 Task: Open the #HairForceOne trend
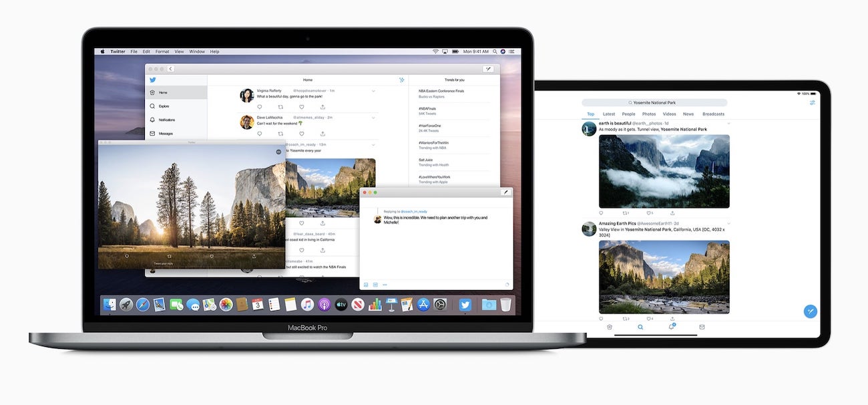pyautogui.click(x=431, y=128)
